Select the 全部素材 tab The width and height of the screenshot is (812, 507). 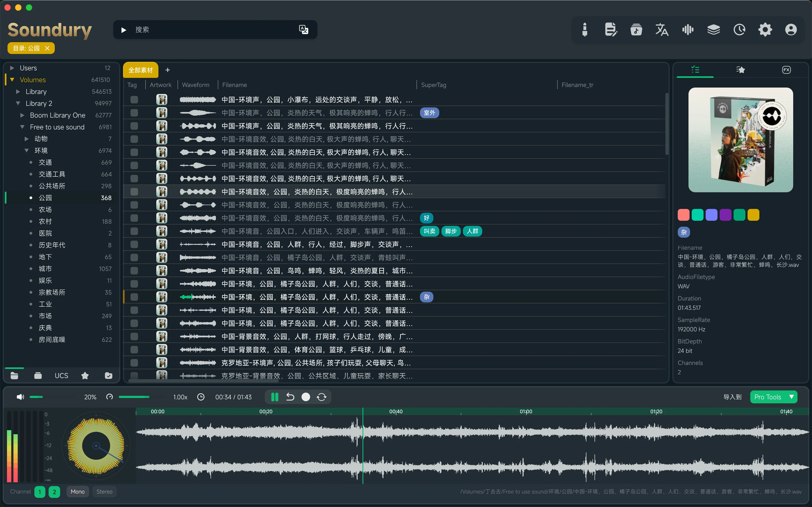[x=140, y=70]
